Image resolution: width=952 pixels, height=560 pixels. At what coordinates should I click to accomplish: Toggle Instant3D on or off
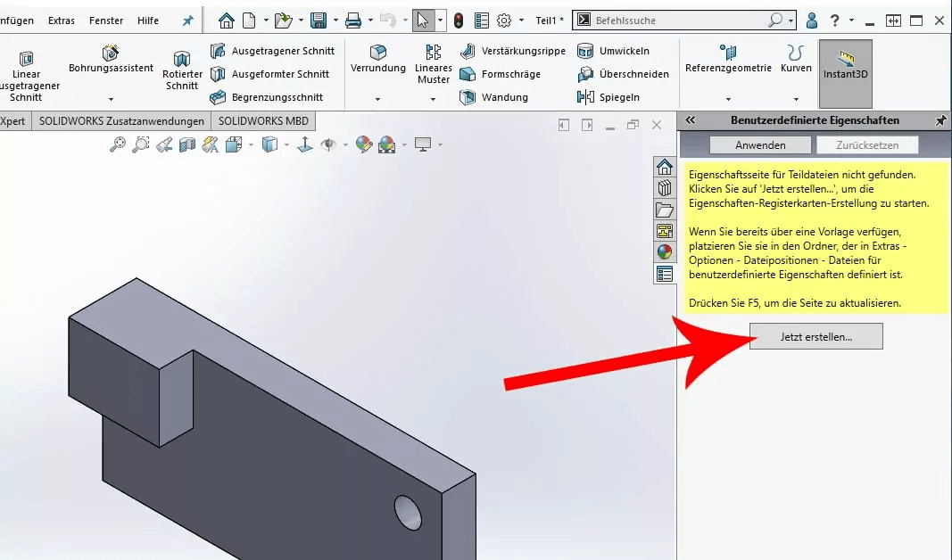pyautogui.click(x=845, y=73)
